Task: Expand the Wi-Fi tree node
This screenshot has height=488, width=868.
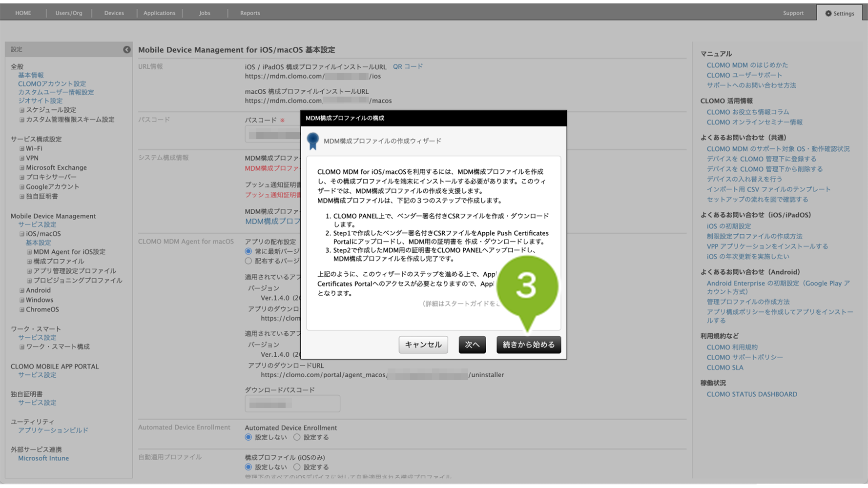Action: coord(21,149)
